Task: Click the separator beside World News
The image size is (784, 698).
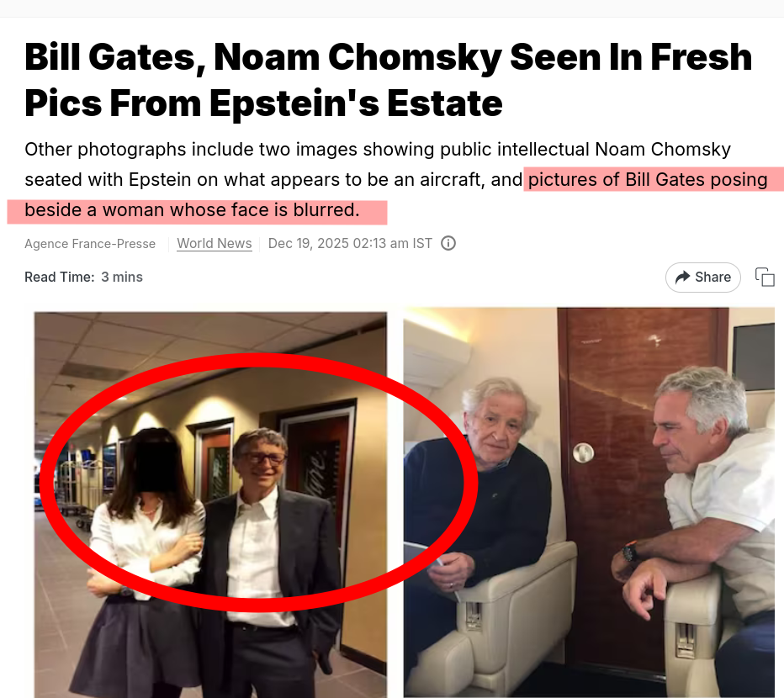Action: pyautogui.click(x=258, y=243)
